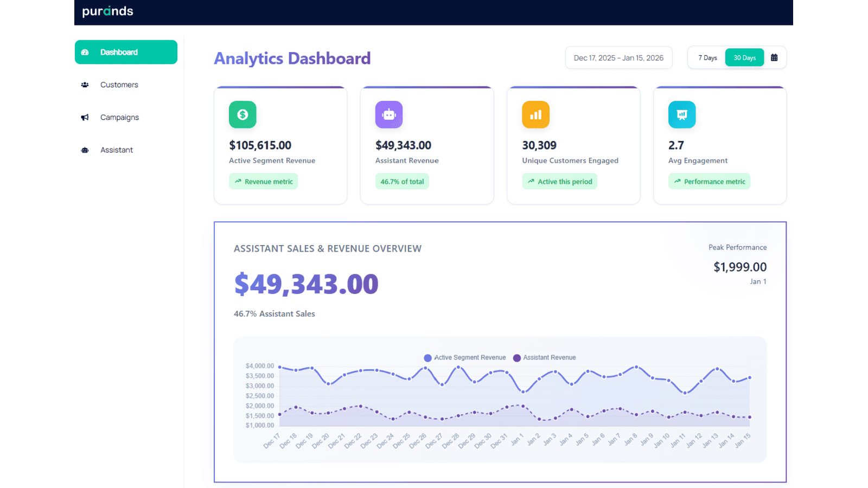This screenshot has width=868, height=488.
Task: Click the Revenue metric badge
Action: [263, 181]
